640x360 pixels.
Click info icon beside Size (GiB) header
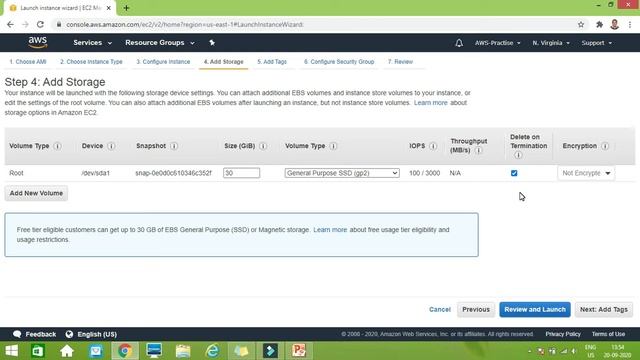click(263, 146)
